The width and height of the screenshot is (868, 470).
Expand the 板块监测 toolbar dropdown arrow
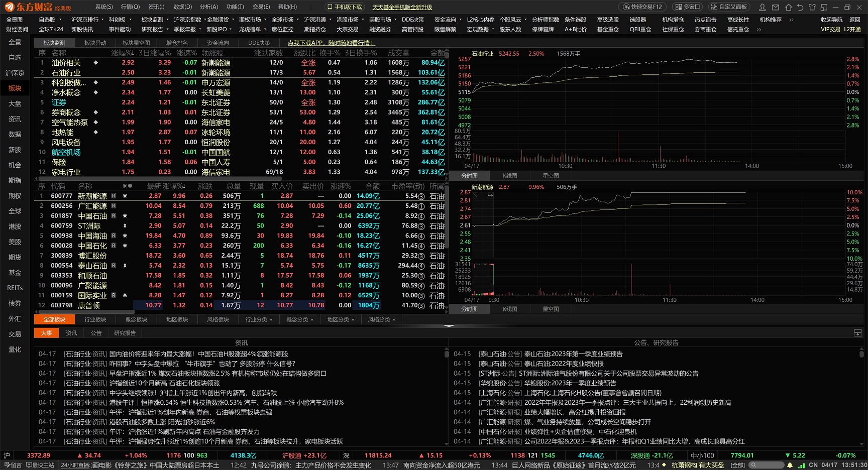[168, 20]
